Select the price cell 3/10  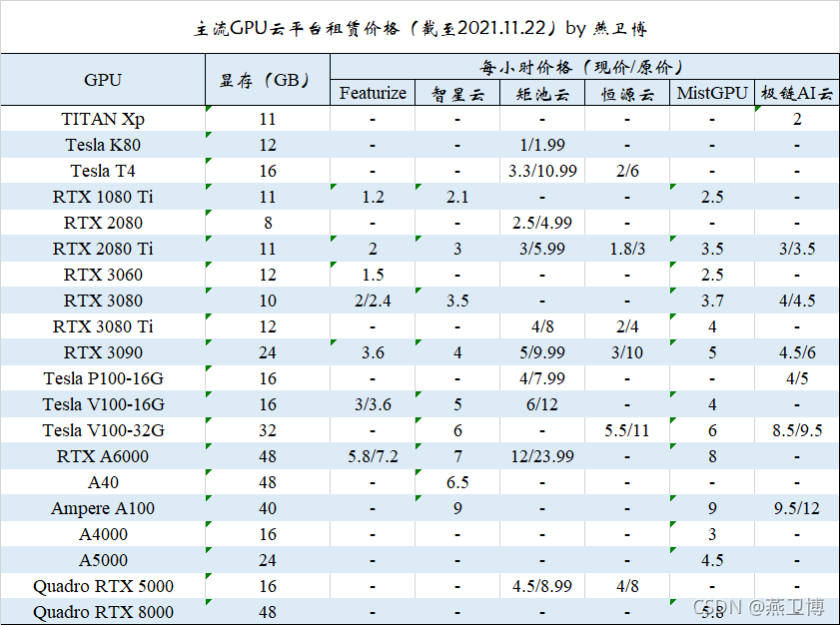pos(627,352)
